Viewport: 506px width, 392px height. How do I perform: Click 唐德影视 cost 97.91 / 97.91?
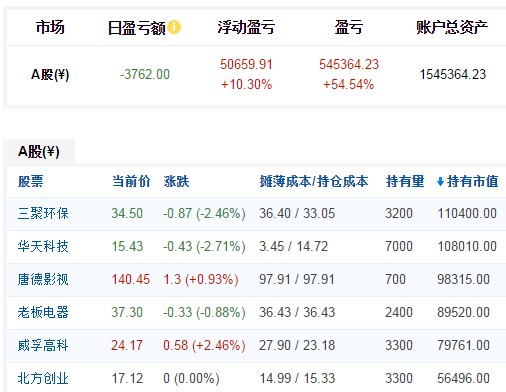(297, 279)
